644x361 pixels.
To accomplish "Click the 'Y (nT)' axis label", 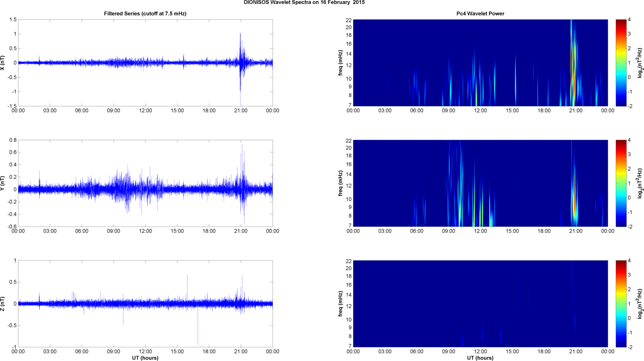I will click(3, 183).
